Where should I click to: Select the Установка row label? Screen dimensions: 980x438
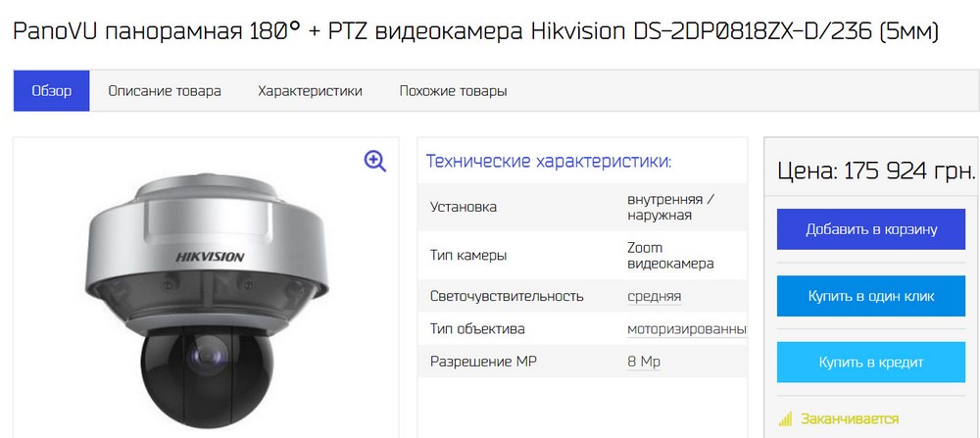[x=464, y=207]
